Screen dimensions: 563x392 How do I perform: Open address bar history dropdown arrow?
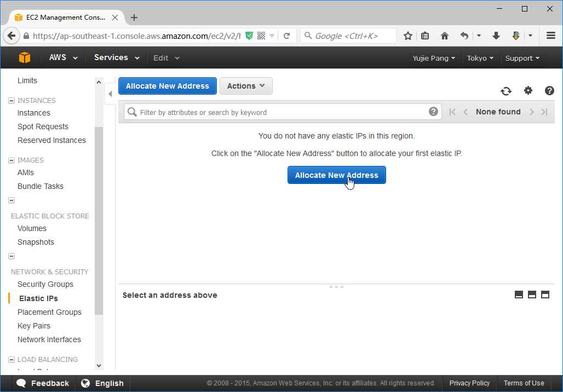click(x=272, y=36)
